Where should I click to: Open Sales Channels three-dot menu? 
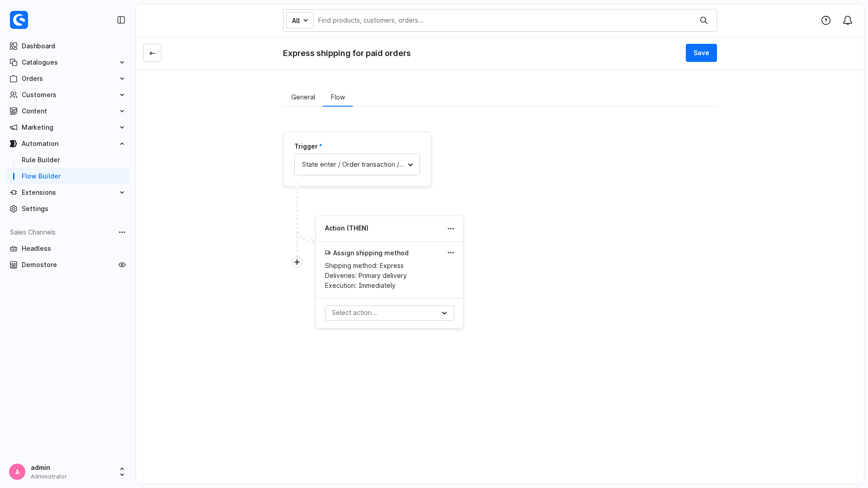tap(122, 232)
